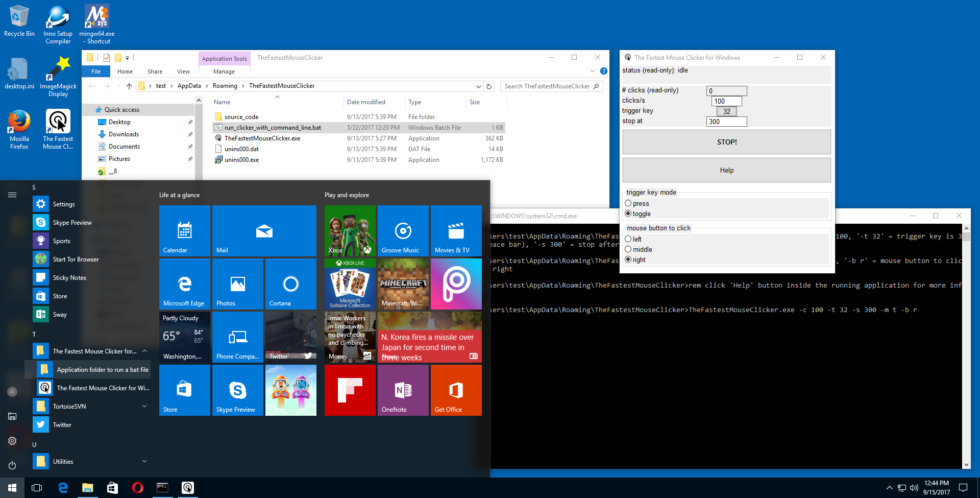Select the 'press' trigger key mode
Viewport: 980px width, 498px height.
click(628, 203)
